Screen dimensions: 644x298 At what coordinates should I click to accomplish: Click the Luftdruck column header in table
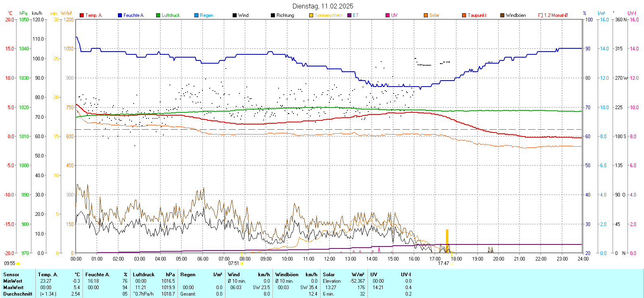(x=144, y=275)
